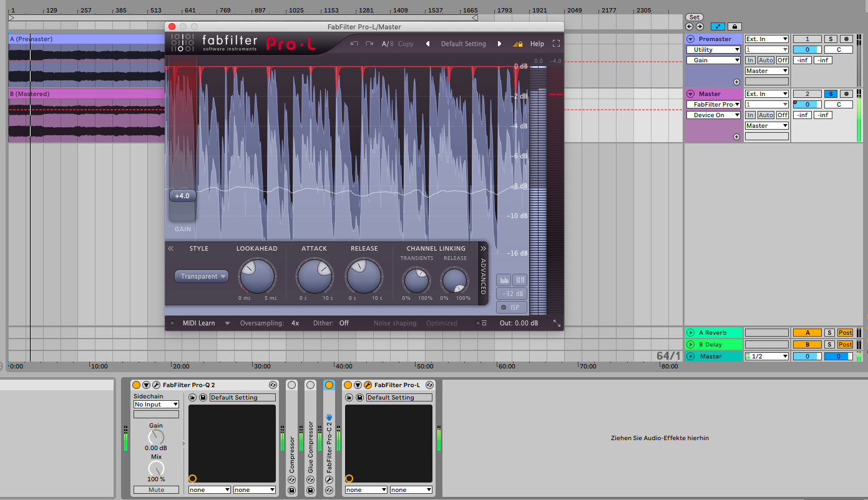
Task: Toggle FabFilter Pro-Q 2 device activator
Action: click(136, 385)
